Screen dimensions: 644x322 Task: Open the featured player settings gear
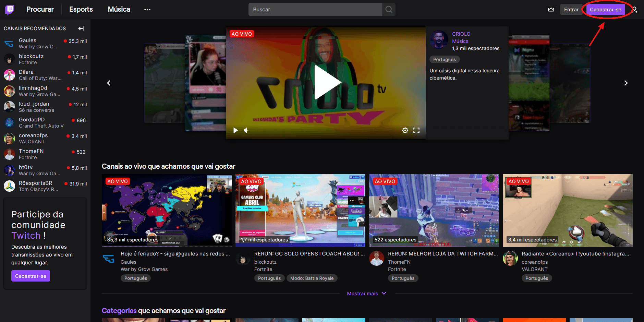coord(405,130)
